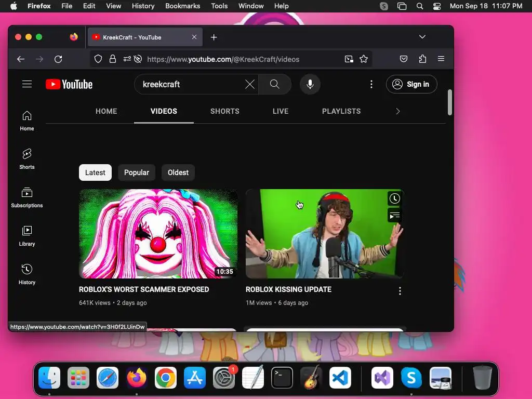
Task: Switch to the SHORTS channel tab
Action: (x=224, y=111)
